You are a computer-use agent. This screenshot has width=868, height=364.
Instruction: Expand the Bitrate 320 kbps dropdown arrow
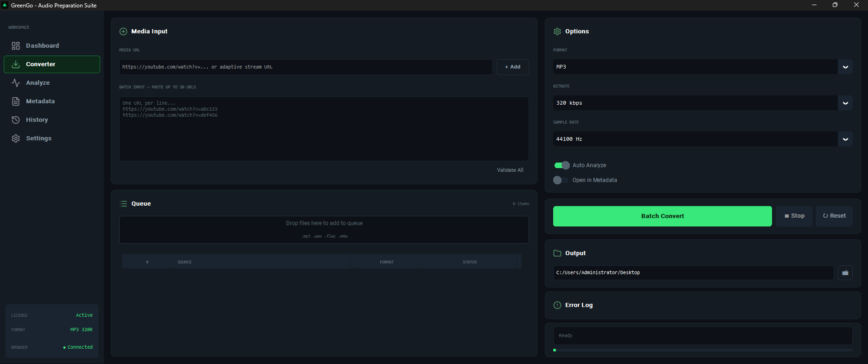click(845, 103)
